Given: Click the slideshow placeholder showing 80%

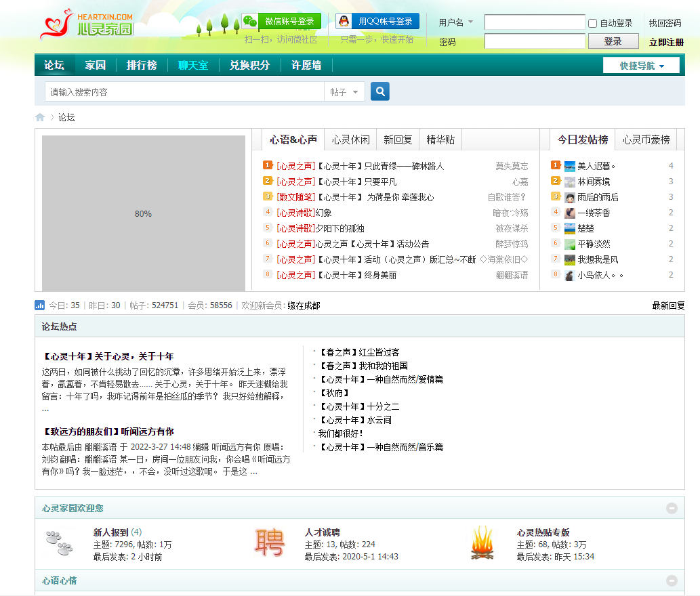Looking at the screenshot, I should tap(143, 213).
